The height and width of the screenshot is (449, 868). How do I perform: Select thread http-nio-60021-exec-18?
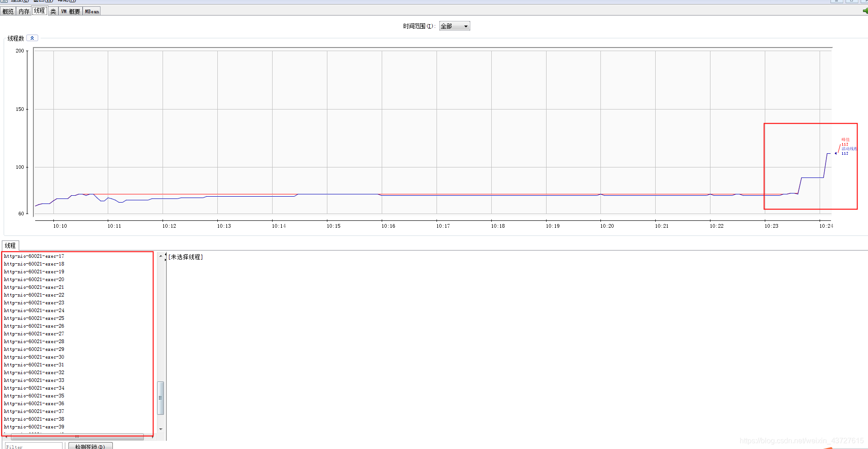[x=34, y=264]
